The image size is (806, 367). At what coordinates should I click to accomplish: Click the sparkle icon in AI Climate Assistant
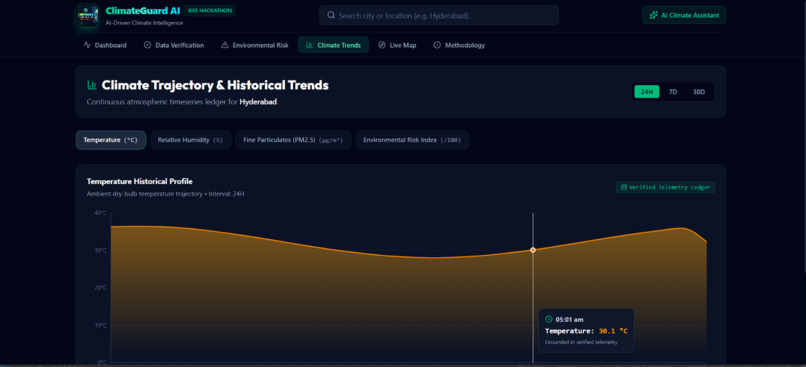point(653,15)
